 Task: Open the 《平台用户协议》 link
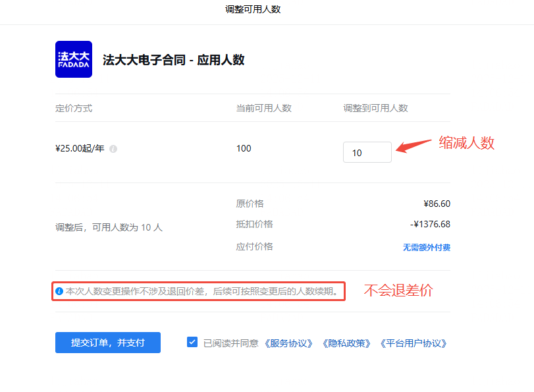(413, 343)
